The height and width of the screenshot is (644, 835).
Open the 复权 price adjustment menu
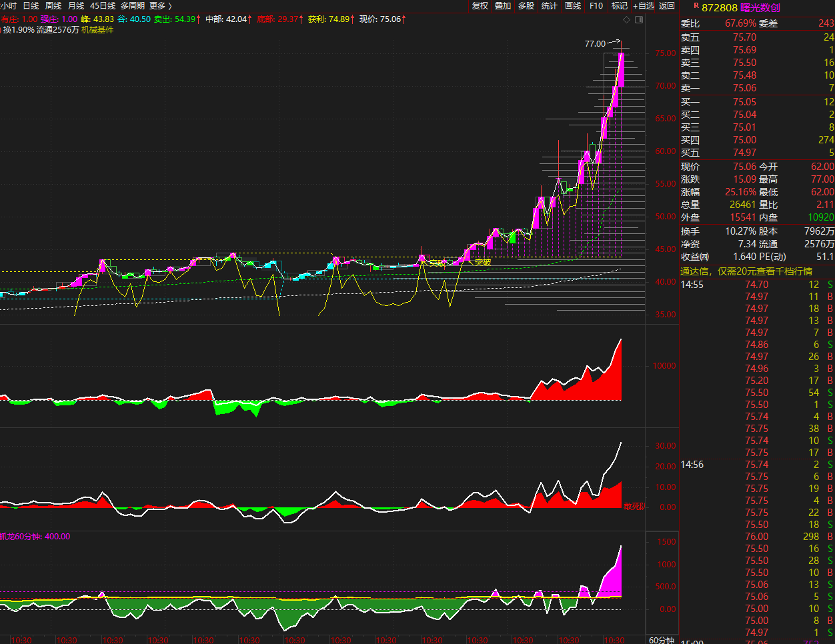[x=480, y=6]
